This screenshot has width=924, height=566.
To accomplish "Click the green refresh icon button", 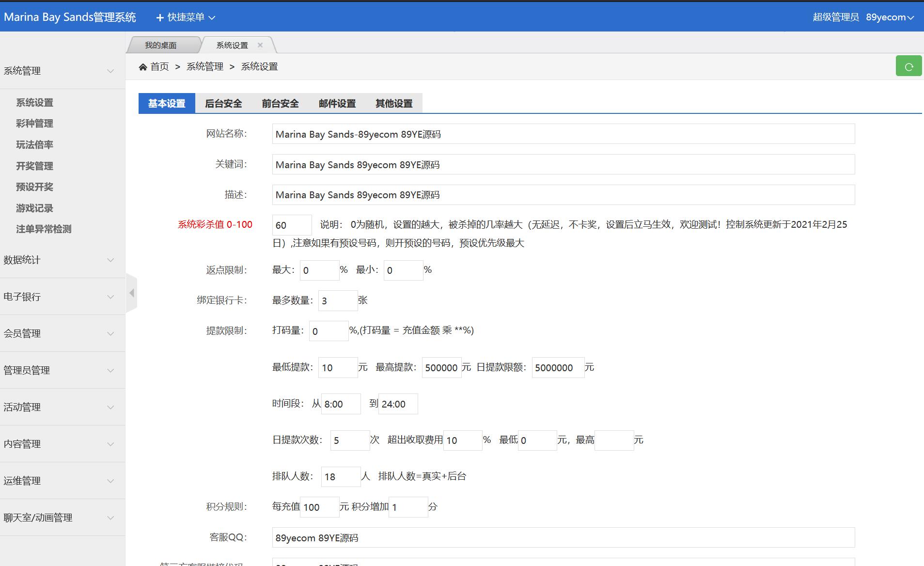I will pyautogui.click(x=908, y=66).
